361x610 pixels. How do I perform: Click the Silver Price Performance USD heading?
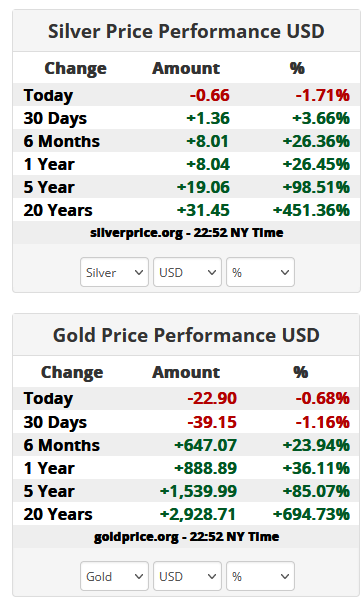(x=186, y=31)
